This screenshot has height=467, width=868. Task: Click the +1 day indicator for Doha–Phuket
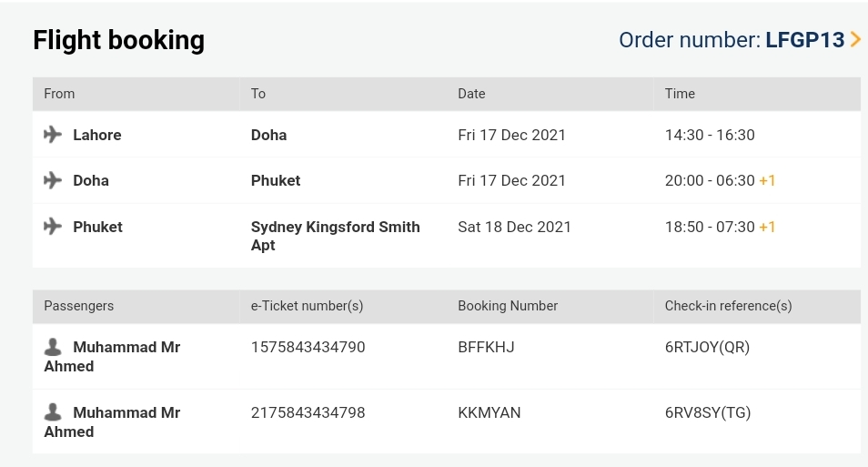click(767, 180)
